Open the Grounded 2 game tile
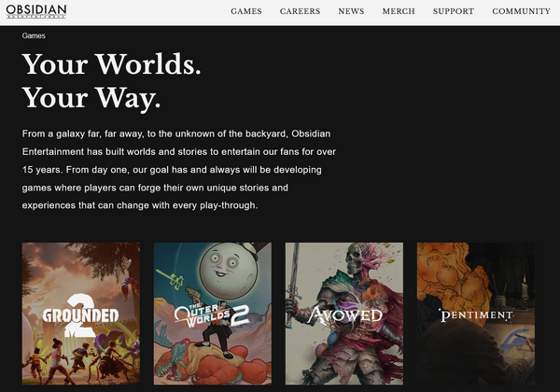560x392 pixels. [81, 314]
